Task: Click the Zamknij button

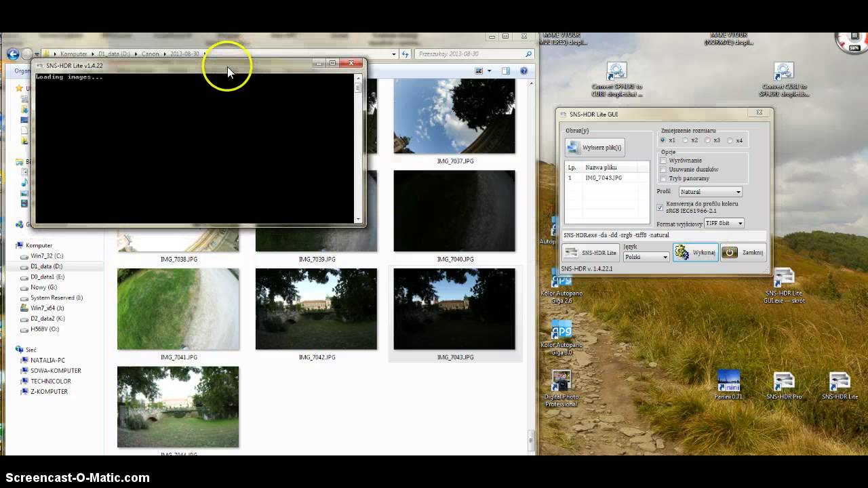Action: coord(744,252)
